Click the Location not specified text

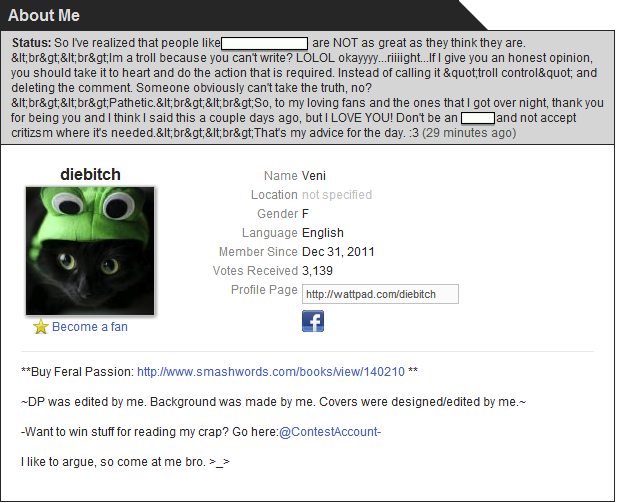(337, 195)
